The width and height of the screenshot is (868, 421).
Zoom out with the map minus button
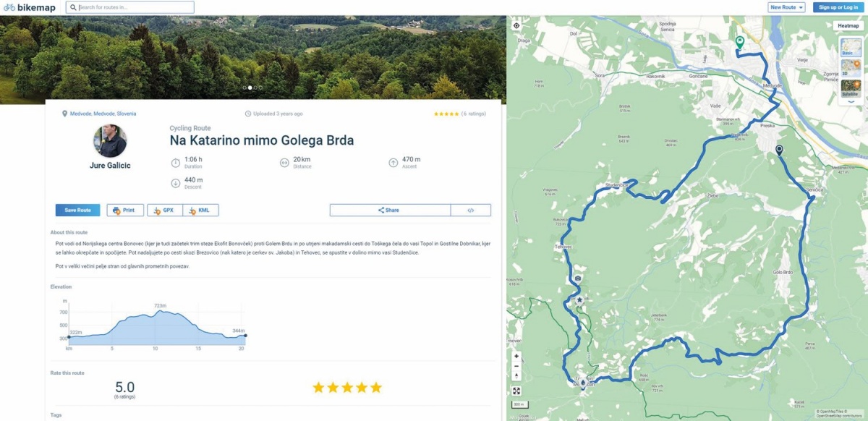pyautogui.click(x=516, y=366)
